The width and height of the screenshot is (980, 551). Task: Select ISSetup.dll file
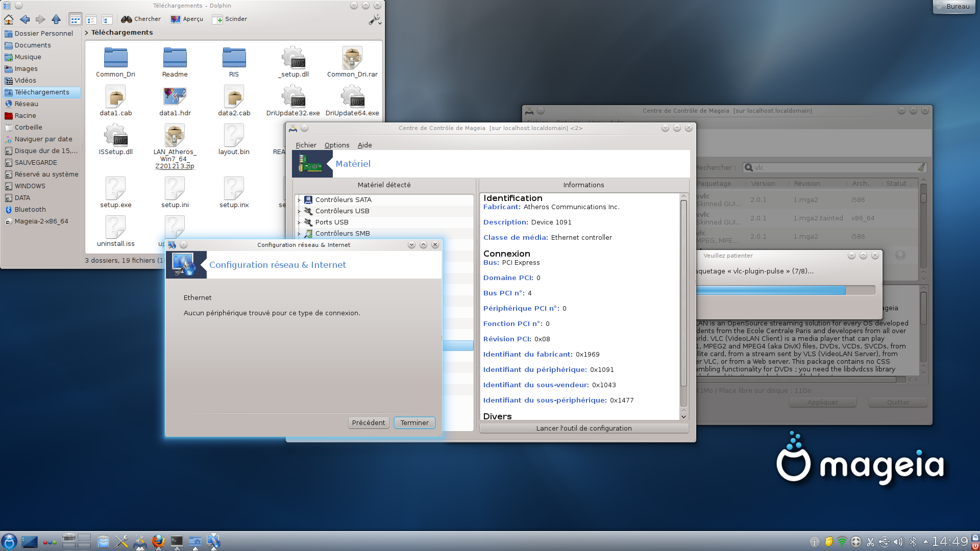point(116,139)
